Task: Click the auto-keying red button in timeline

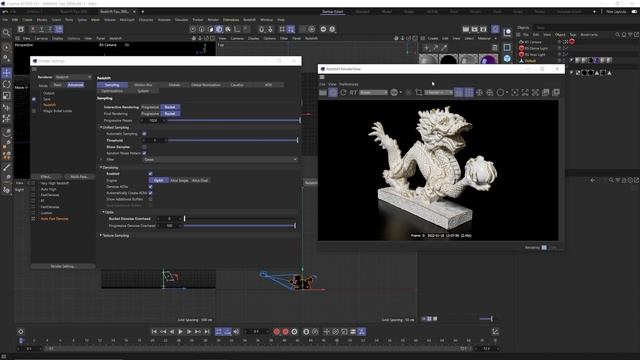Action: (x=285, y=332)
